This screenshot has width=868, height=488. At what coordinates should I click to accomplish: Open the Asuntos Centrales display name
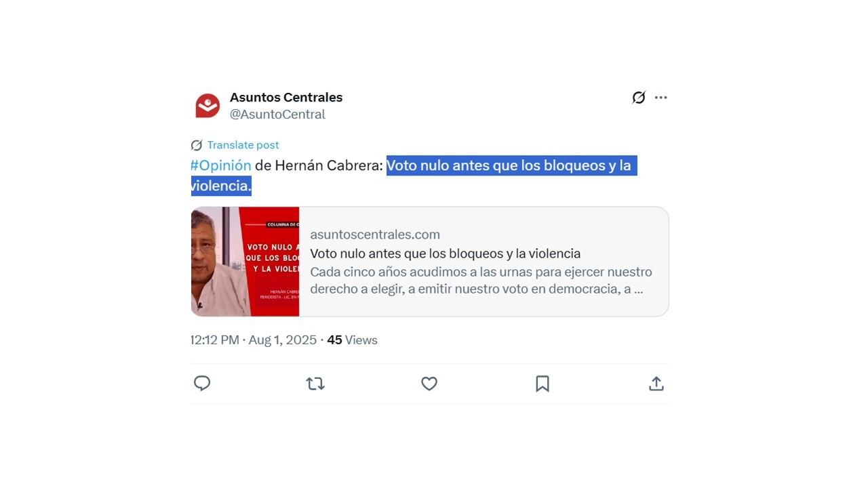(286, 98)
